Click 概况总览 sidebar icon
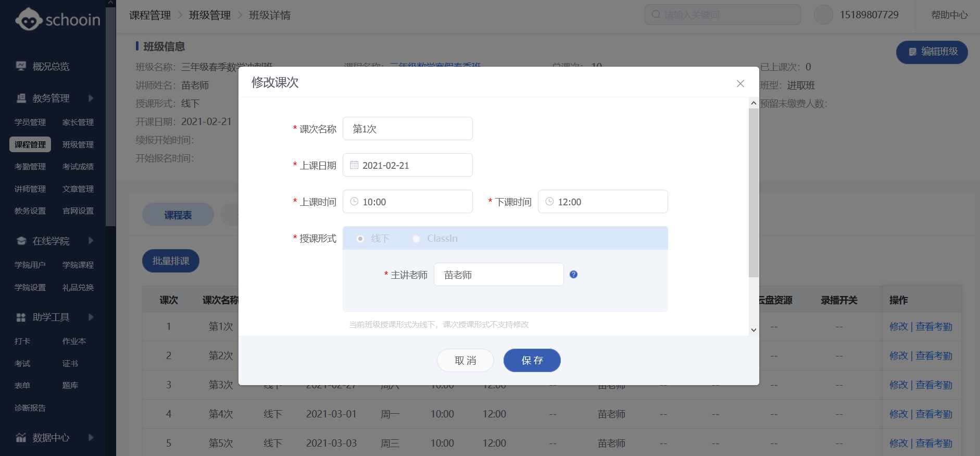This screenshot has width=980, height=456. click(x=21, y=66)
